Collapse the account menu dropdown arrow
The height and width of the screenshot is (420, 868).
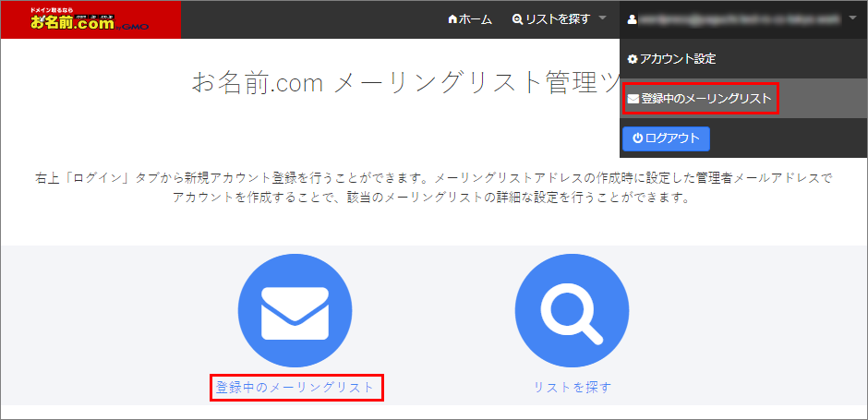coord(851,18)
